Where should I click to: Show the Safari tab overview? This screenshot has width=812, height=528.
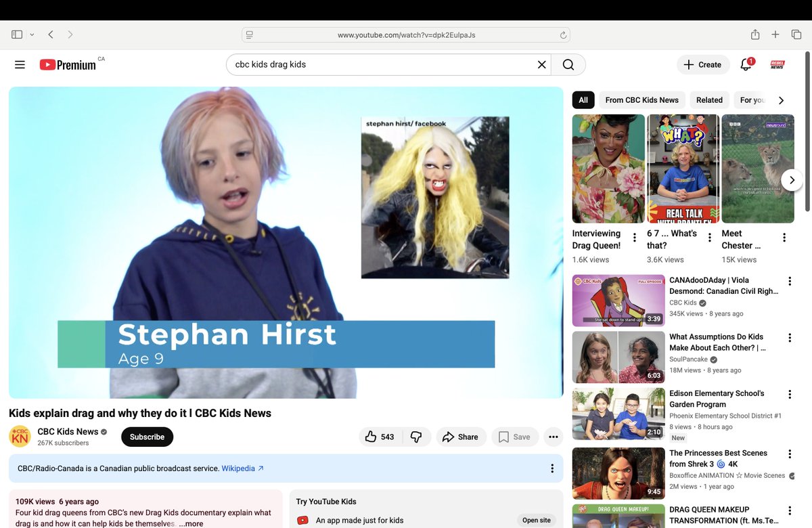796,35
